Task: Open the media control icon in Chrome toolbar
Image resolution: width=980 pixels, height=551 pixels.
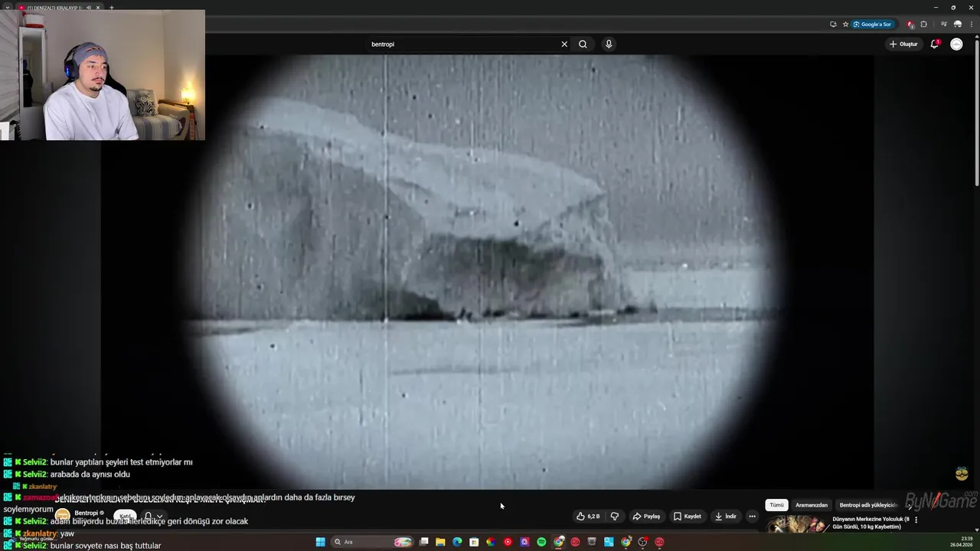Action: pos(943,24)
